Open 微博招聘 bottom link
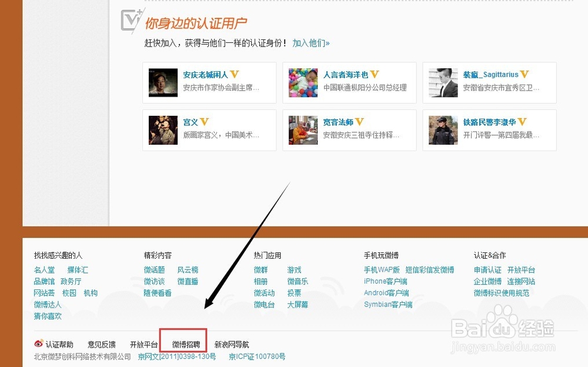Image resolution: width=588 pixels, height=367 pixels. 186,345
